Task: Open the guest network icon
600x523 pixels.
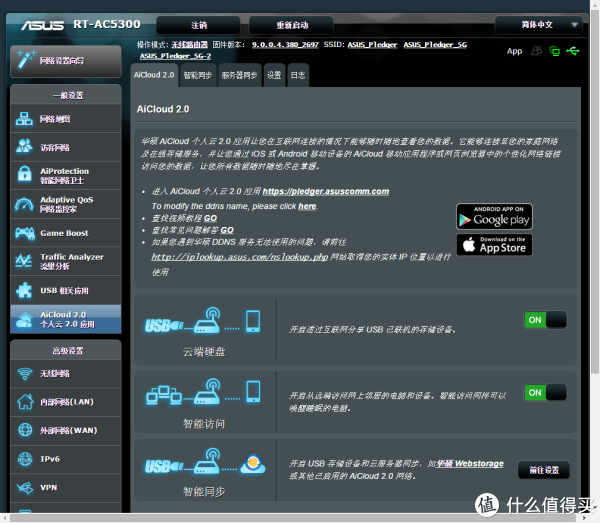Action: click(24, 147)
